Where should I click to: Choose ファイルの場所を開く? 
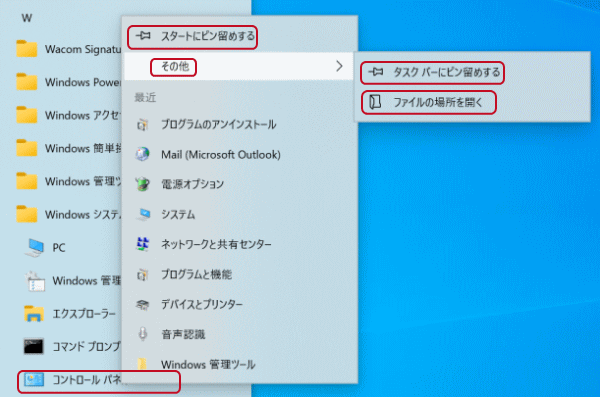coord(472,102)
